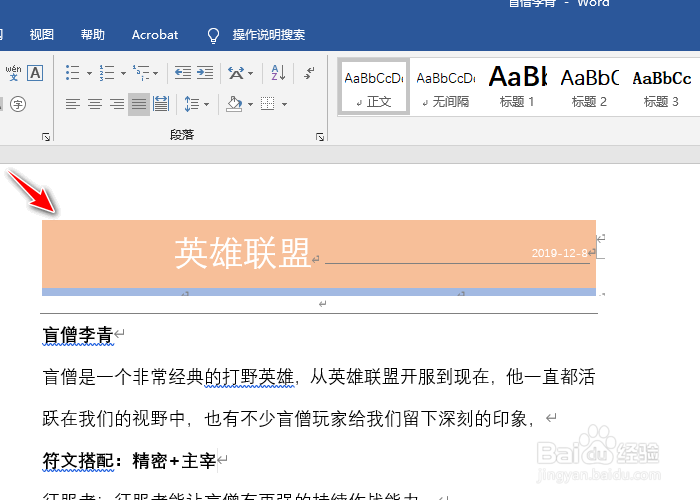Click the character border A icon

tap(35, 73)
